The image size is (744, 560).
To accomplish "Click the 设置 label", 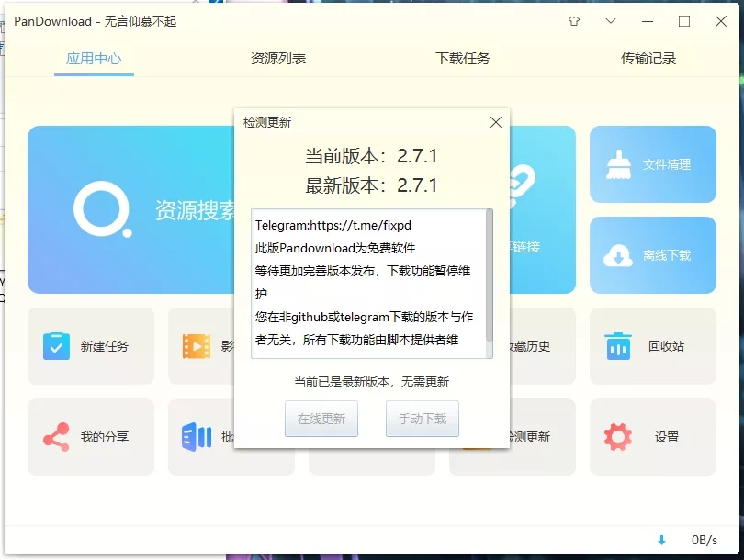I will (667, 437).
